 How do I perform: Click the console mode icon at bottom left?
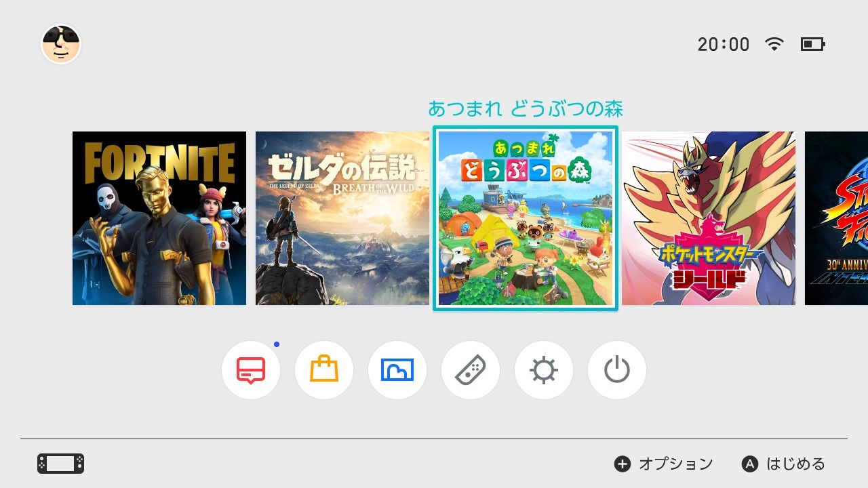(60, 464)
